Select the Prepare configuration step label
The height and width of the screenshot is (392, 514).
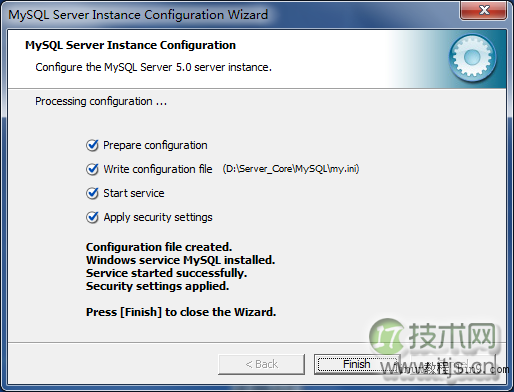[x=155, y=145]
